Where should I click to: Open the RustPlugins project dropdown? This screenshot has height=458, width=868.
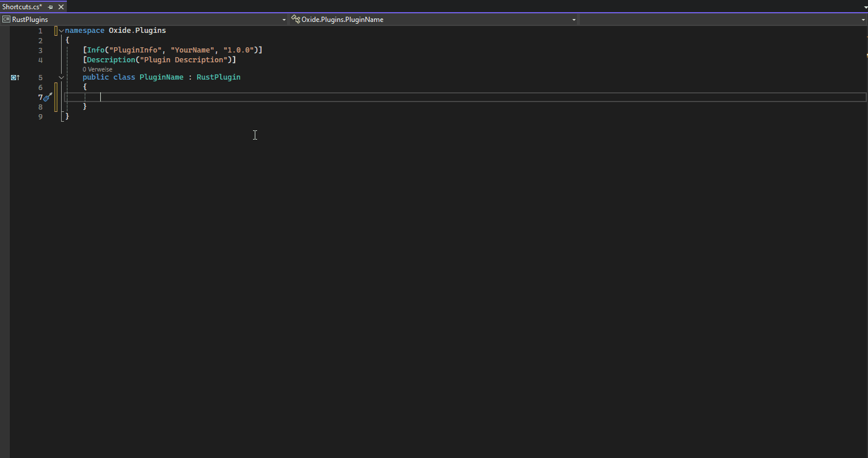click(284, 20)
